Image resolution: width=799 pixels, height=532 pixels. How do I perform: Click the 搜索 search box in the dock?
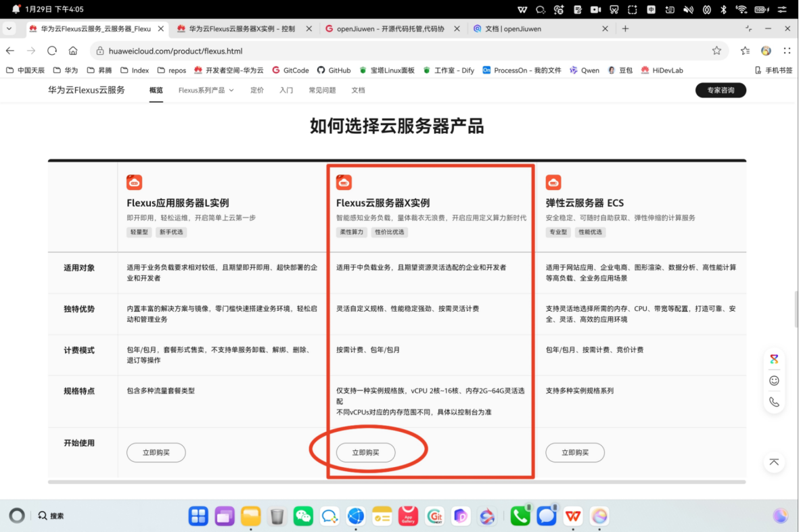pos(51,516)
